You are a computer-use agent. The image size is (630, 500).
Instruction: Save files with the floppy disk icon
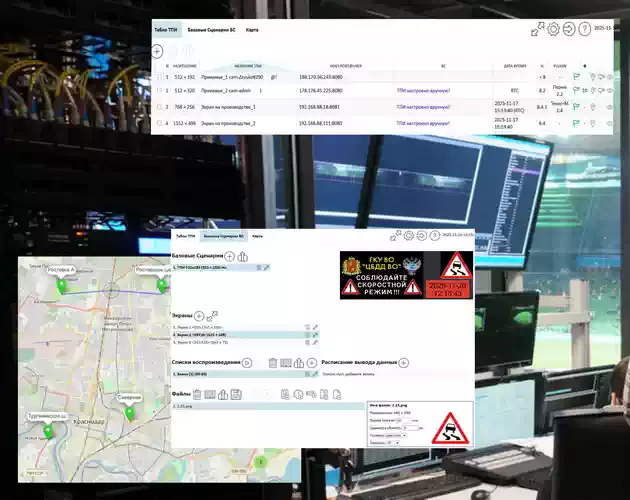(x=235, y=395)
